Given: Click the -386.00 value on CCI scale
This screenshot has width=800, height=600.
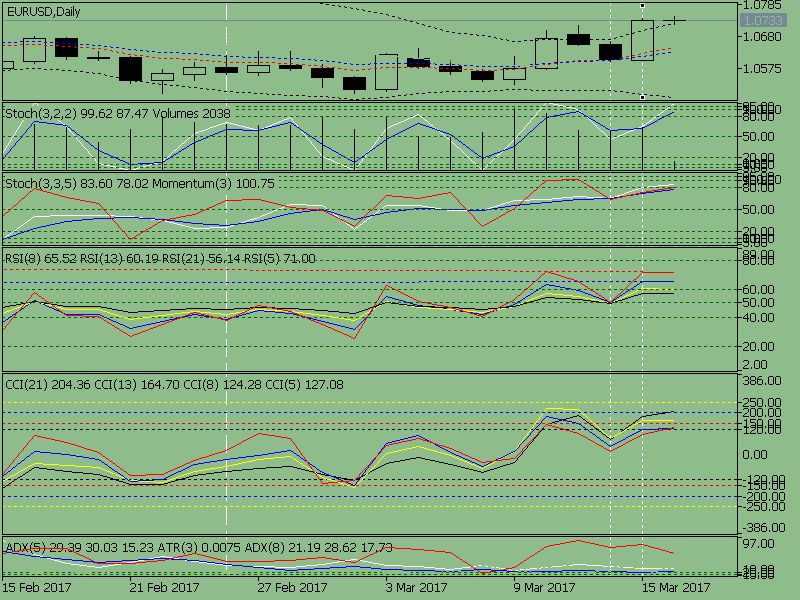Looking at the screenshot, I should (762, 528).
